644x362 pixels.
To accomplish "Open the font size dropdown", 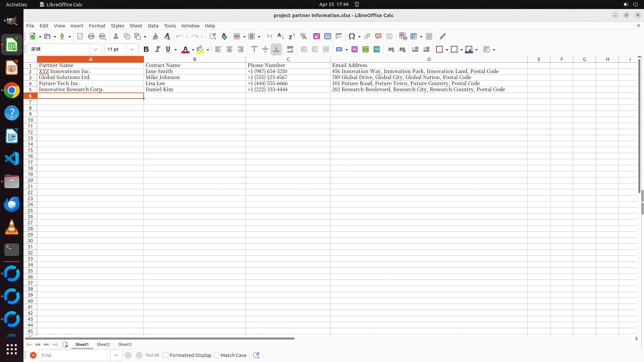I will [132, 50].
